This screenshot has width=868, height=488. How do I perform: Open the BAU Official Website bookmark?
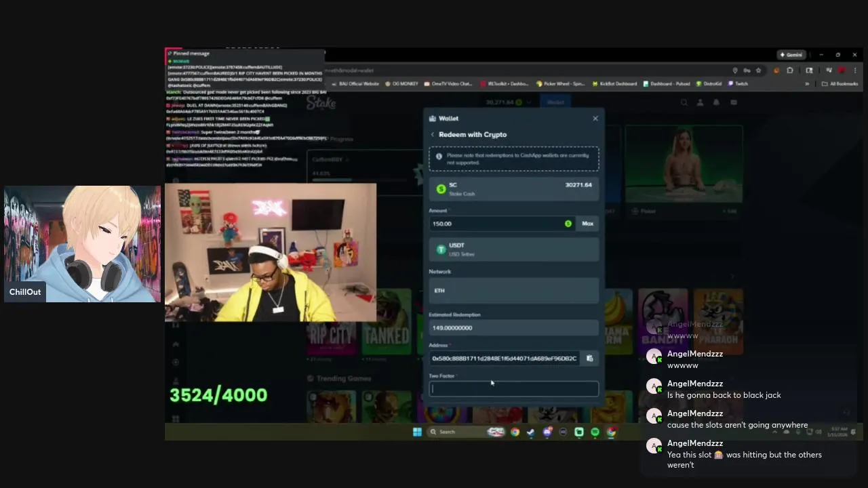click(355, 84)
